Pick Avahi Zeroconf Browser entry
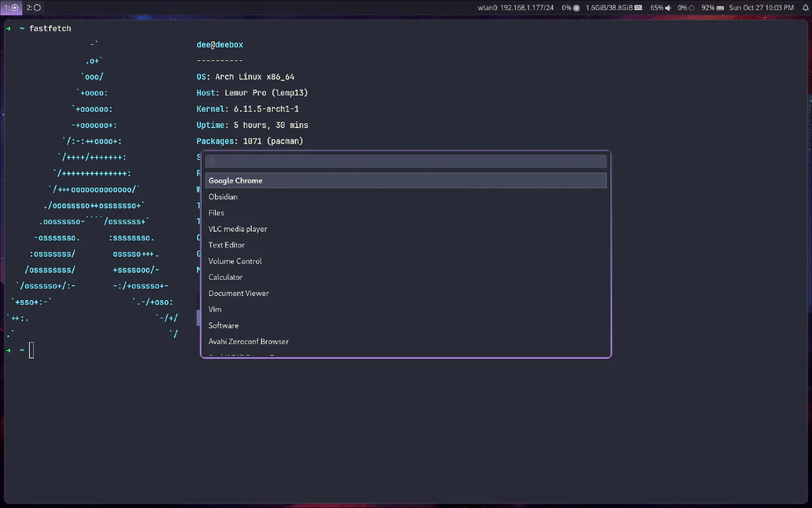Viewport: 812px width, 508px height. tap(248, 341)
